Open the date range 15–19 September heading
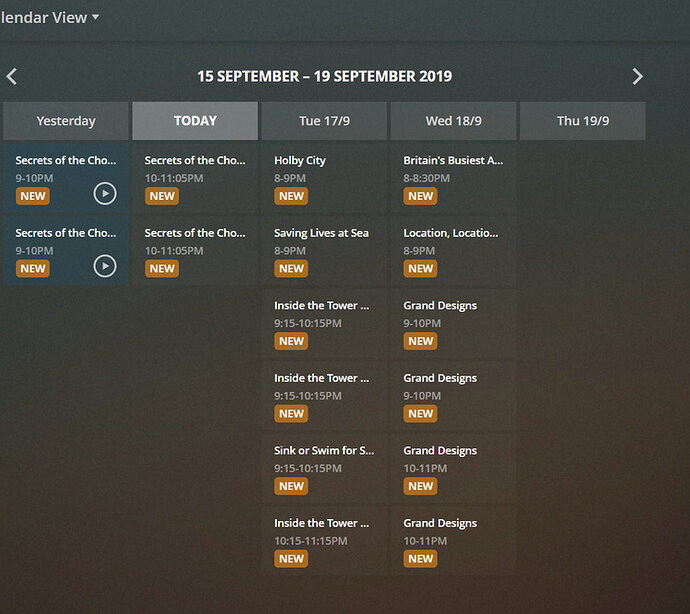Screen dimensions: 690x614 [x=324, y=76]
